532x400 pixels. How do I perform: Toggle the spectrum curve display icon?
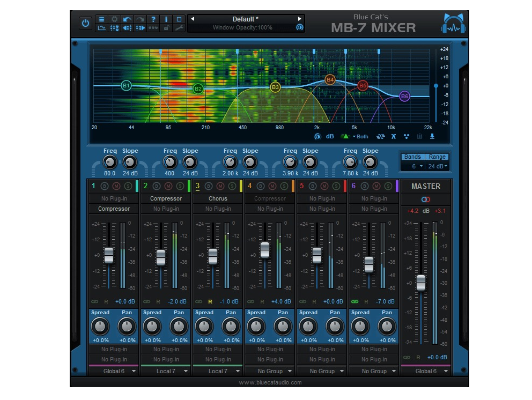coord(101,28)
